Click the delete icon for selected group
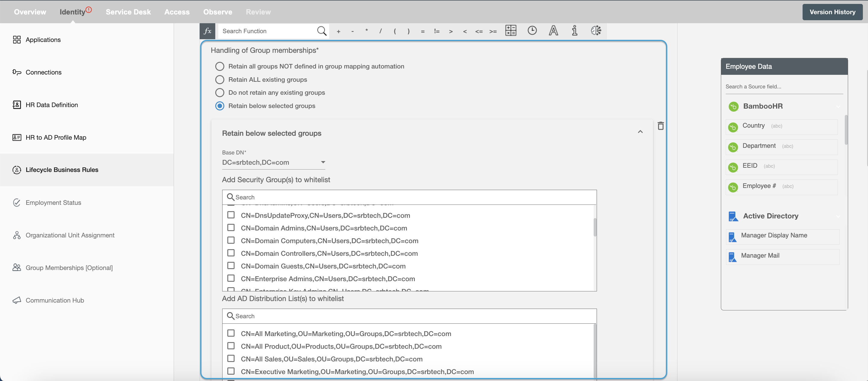Screen dimensions: 868x381 (x=661, y=126)
